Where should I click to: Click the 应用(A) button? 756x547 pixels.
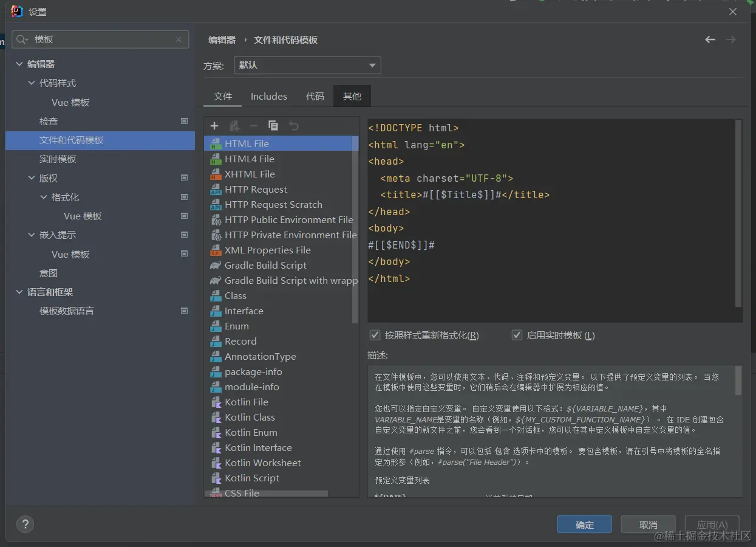(712, 525)
